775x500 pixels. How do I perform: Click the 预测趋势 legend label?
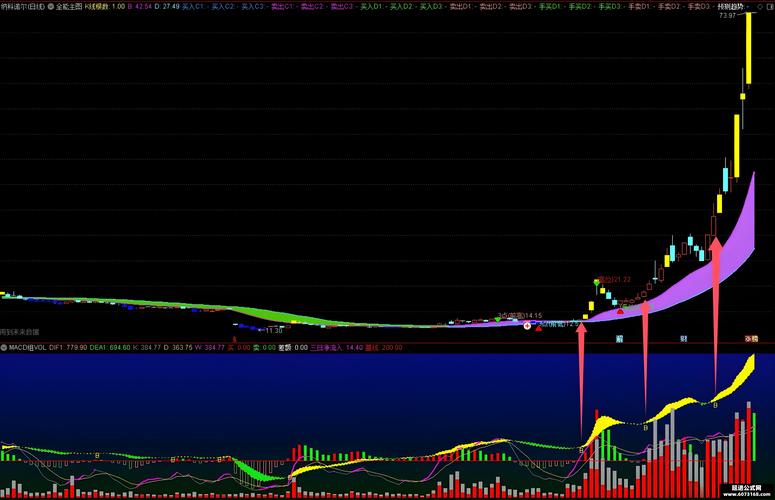pos(731,7)
